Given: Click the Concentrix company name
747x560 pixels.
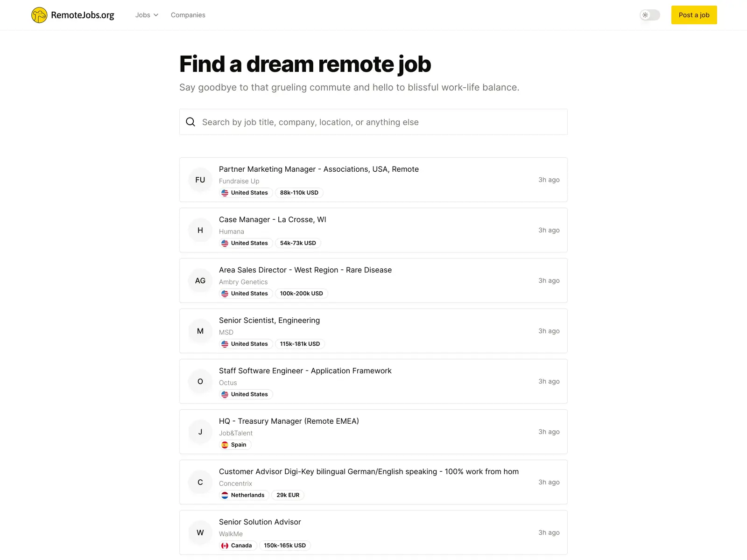Looking at the screenshot, I should (235, 483).
